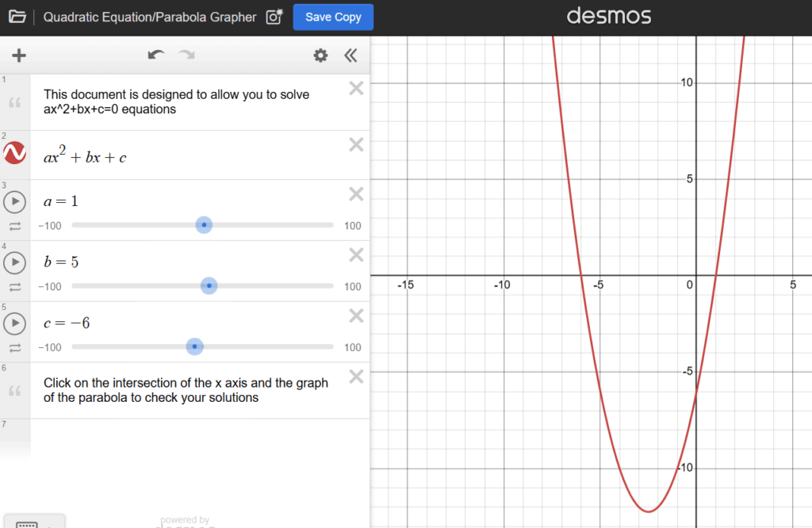Click the Save Copy button

pos(333,17)
